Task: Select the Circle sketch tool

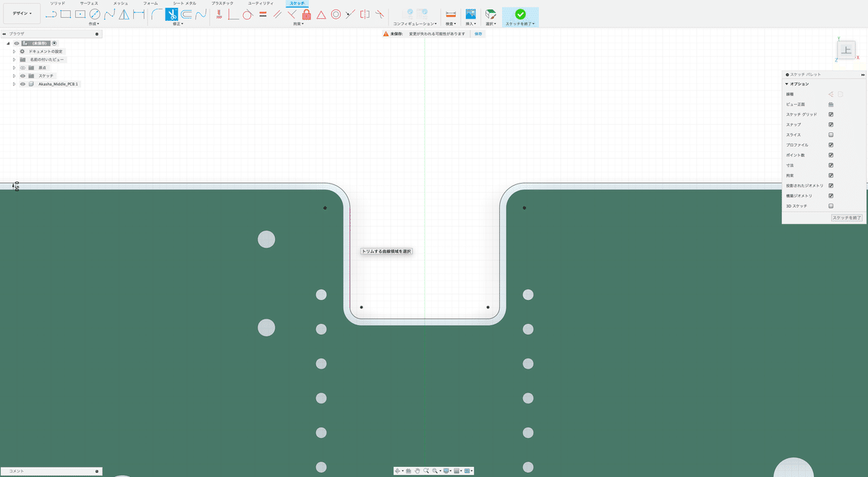Action: 95,14
